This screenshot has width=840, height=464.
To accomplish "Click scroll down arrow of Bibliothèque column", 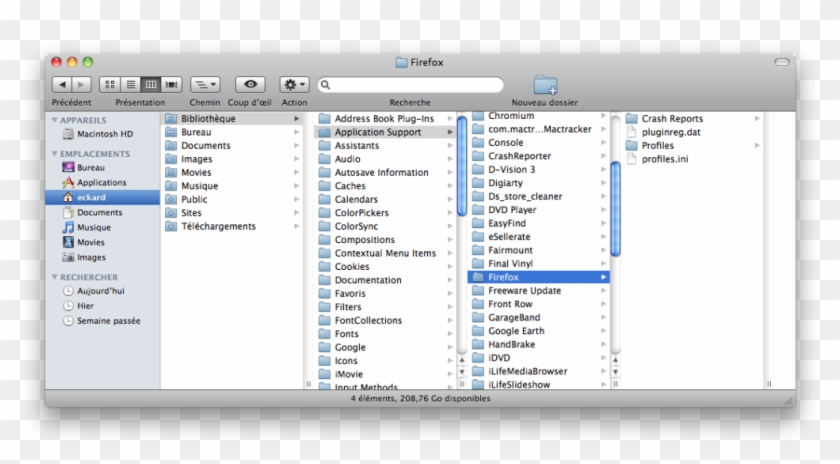I will 462,372.
